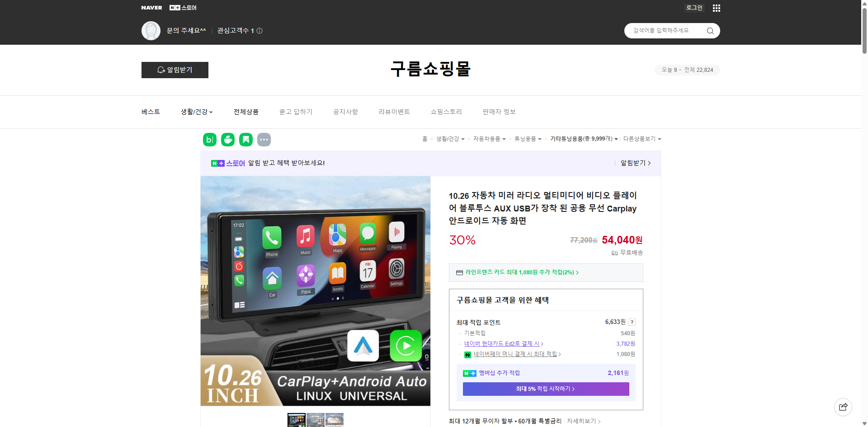The width and height of the screenshot is (868, 427).
Task: Click the 로그인 button
Action: coord(694,8)
